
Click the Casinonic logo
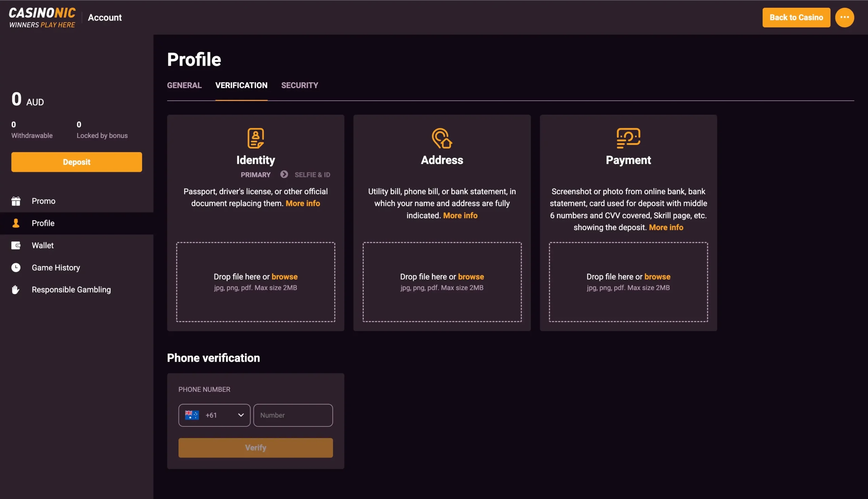click(x=42, y=18)
